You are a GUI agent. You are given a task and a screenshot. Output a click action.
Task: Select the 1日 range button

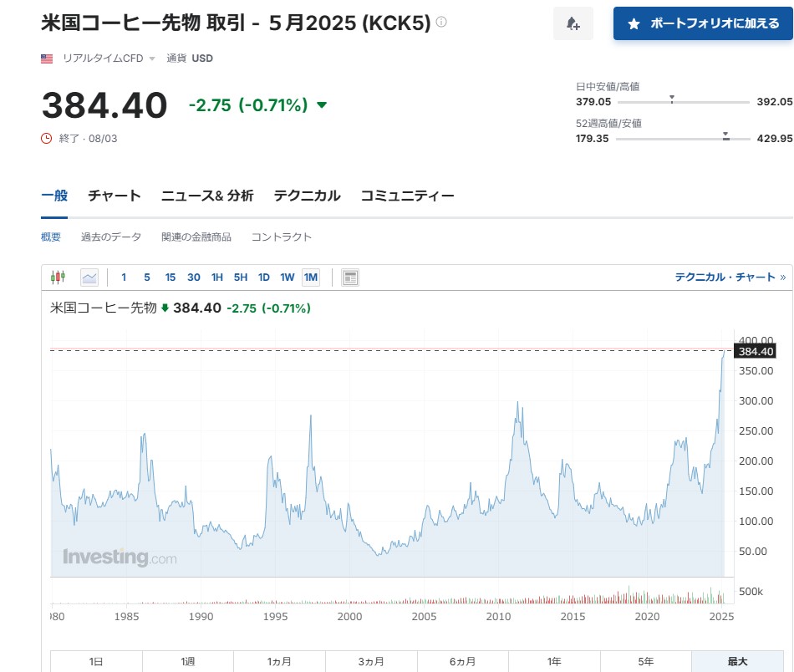(96, 661)
